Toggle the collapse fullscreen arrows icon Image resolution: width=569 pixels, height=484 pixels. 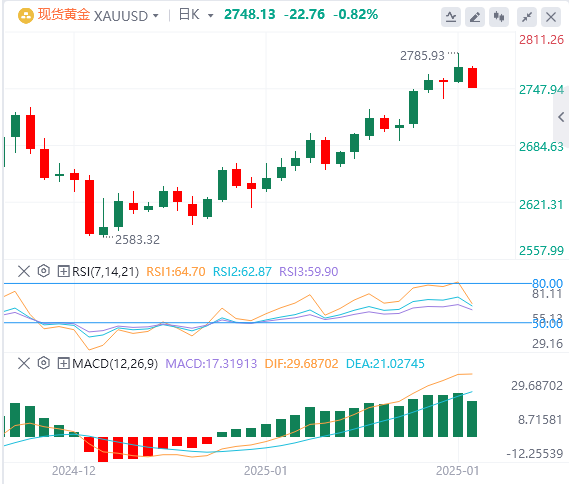527,17
